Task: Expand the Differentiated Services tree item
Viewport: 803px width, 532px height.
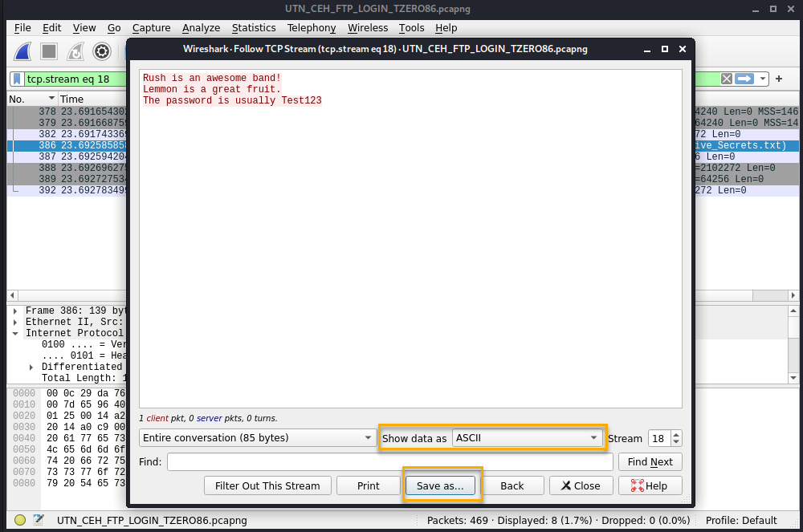Action: pyautogui.click(x=31, y=368)
